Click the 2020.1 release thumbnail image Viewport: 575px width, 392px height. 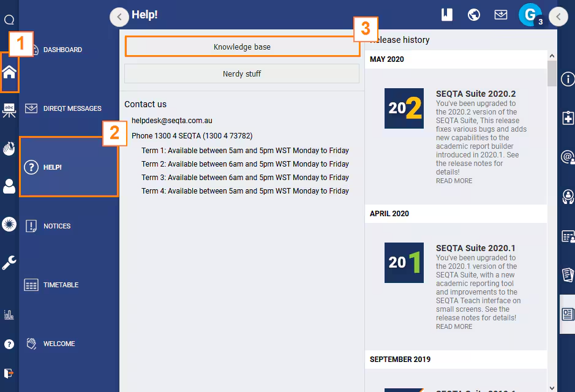pyautogui.click(x=404, y=263)
